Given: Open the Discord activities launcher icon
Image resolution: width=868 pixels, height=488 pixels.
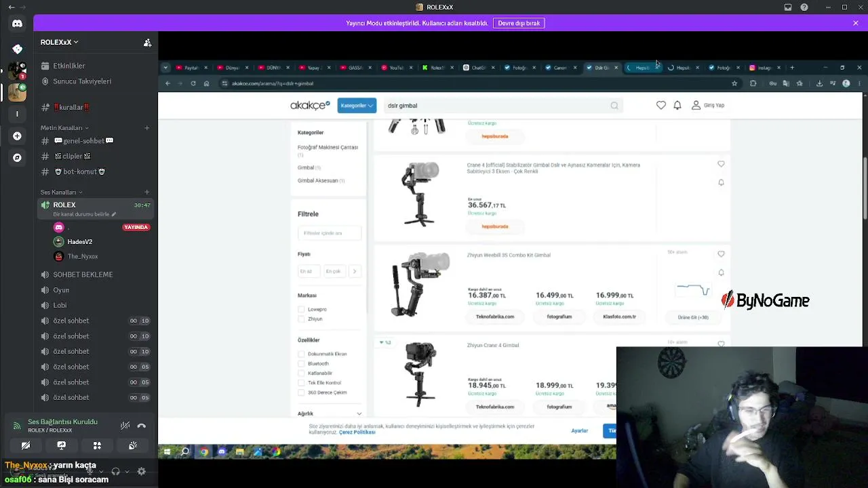Looking at the screenshot, I should pos(97,445).
